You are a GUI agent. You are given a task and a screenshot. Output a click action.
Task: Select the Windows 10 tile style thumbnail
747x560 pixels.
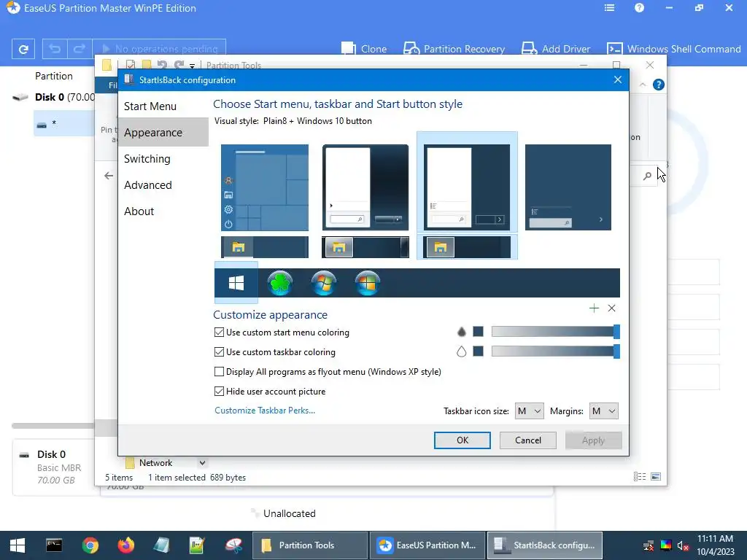pos(265,187)
